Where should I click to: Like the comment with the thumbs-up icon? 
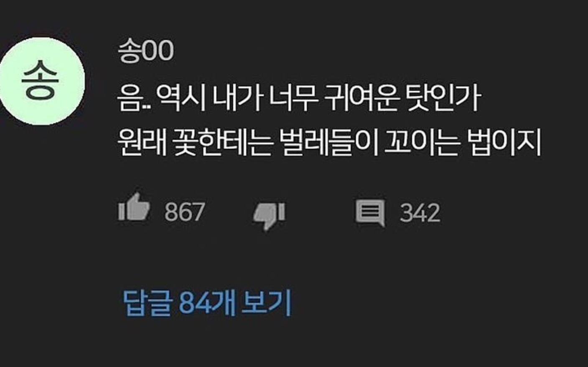[x=134, y=207]
